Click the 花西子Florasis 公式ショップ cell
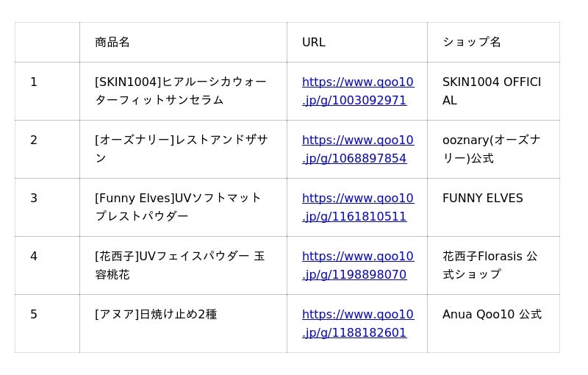 point(493,265)
